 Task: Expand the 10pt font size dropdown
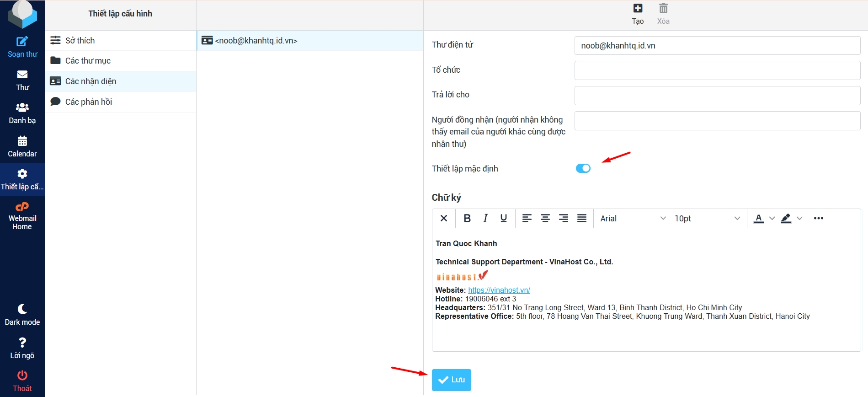click(x=707, y=219)
